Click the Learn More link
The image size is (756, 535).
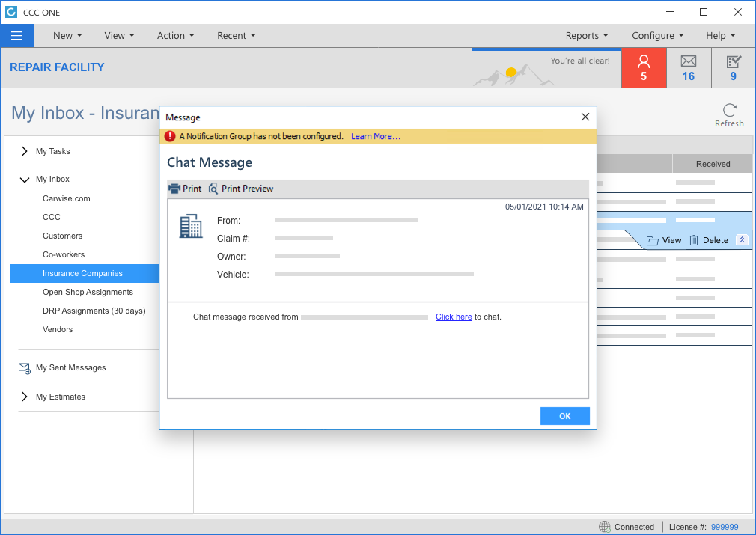375,136
